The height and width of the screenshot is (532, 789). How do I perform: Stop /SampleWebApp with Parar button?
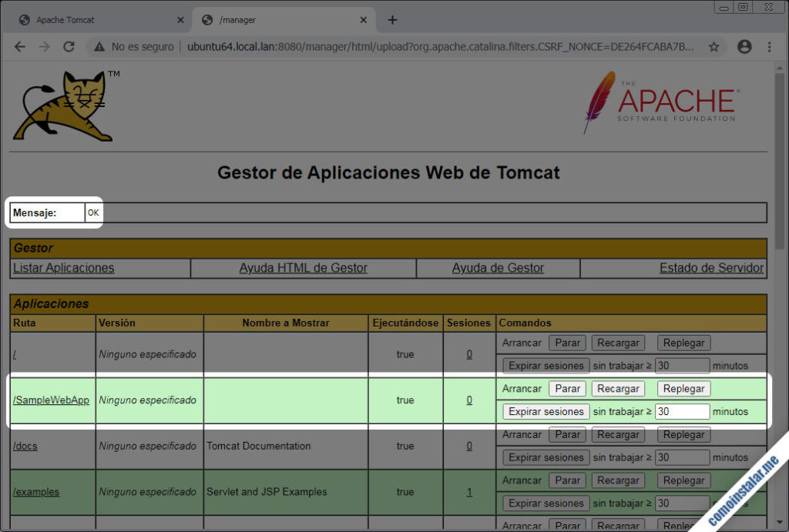pos(568,389)
